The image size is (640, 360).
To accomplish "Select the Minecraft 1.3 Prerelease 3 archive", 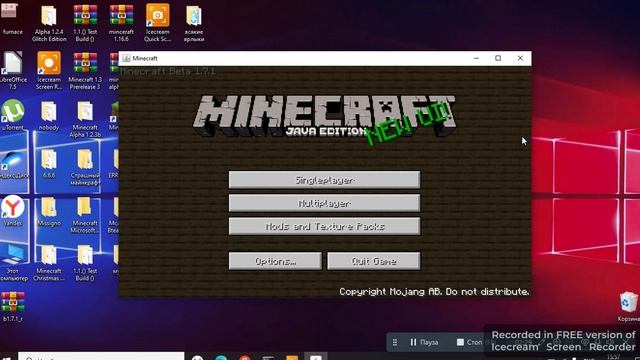I will pyautogui.click(x=85, y=70).
